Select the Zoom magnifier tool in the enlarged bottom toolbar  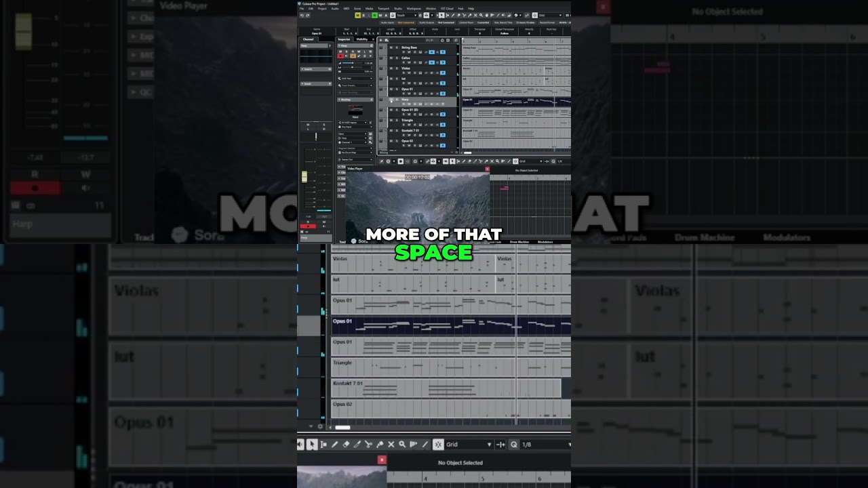tap(402, 445)
